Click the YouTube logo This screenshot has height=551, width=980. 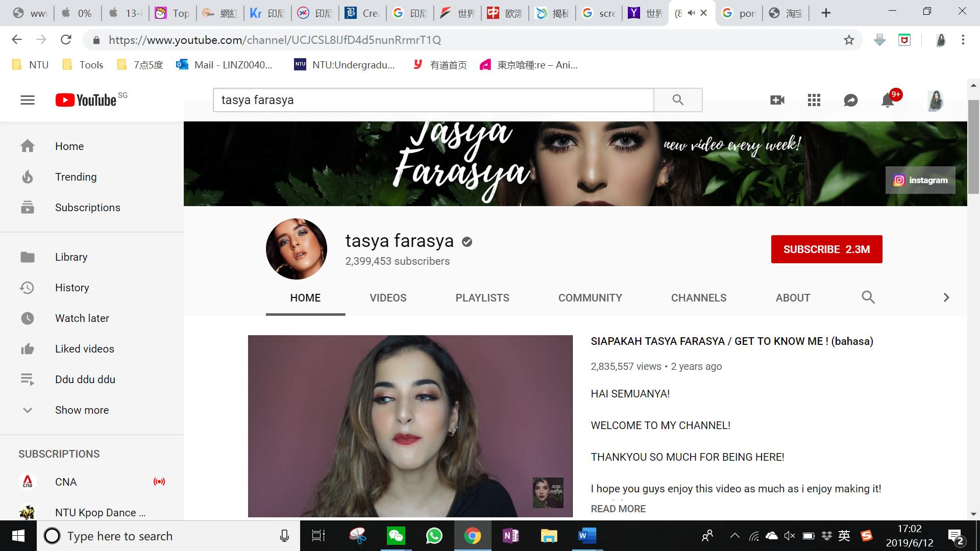(87, 100)
